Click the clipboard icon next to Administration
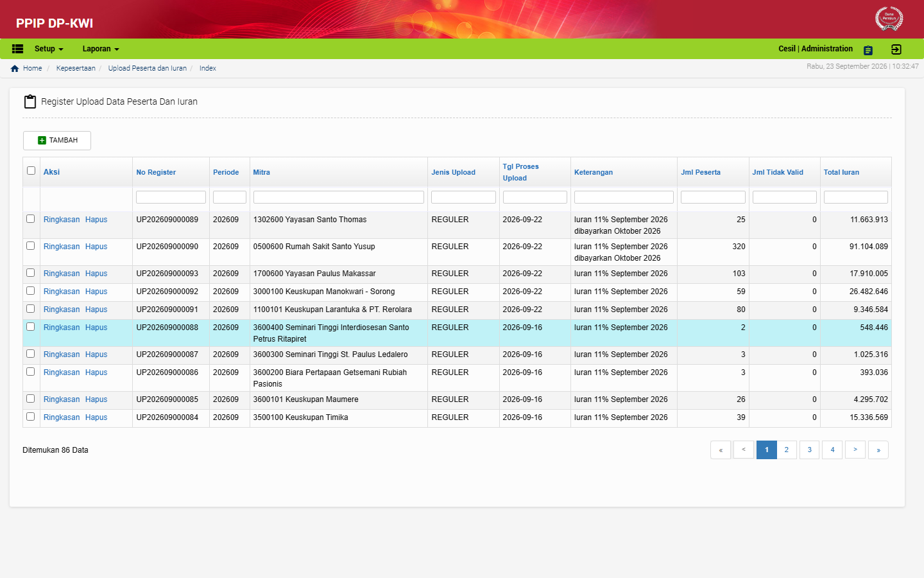 pos(868,50)
